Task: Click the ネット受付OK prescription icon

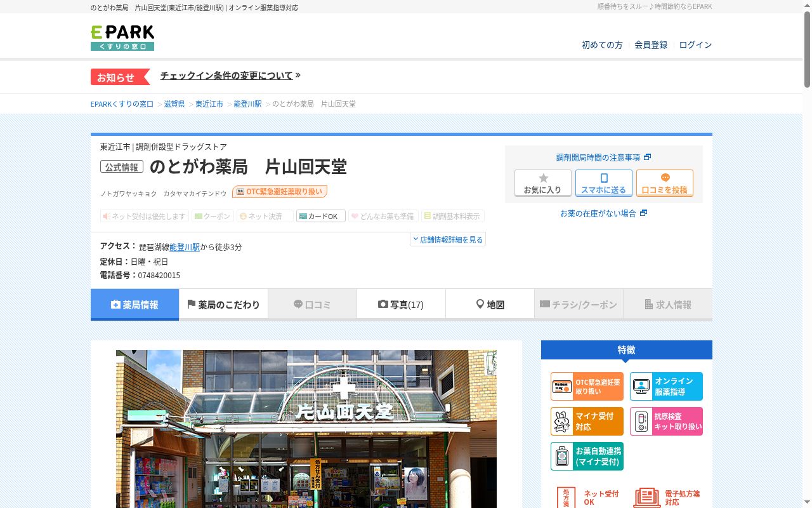Action: pyautogui.click(x=566, y=497)
